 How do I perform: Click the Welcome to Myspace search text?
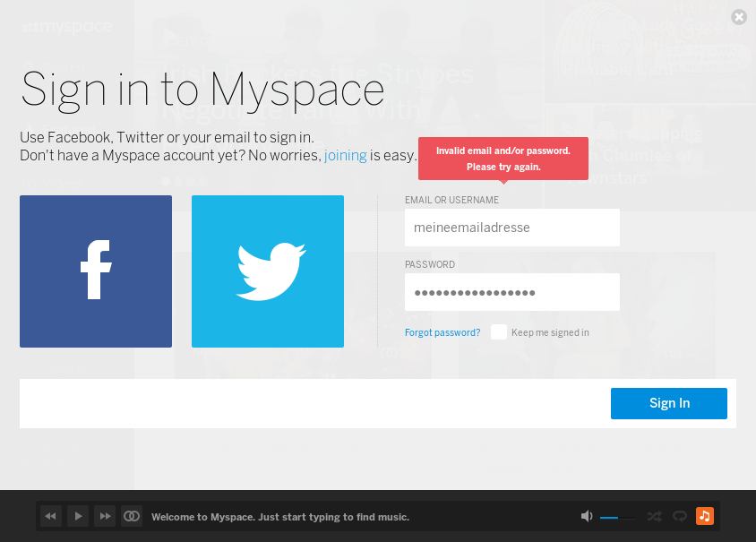click(280, 517)
